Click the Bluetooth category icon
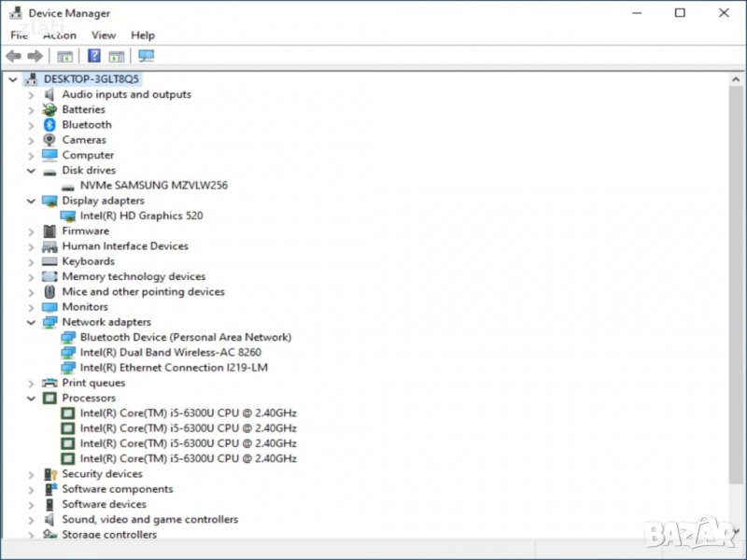The image size is (747, 560). point(49,125)
